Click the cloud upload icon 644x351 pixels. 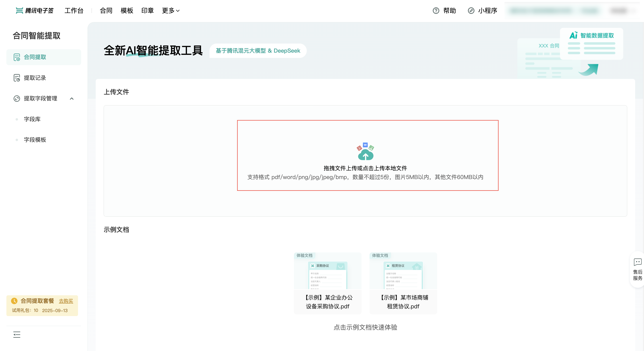pos(365,151)
